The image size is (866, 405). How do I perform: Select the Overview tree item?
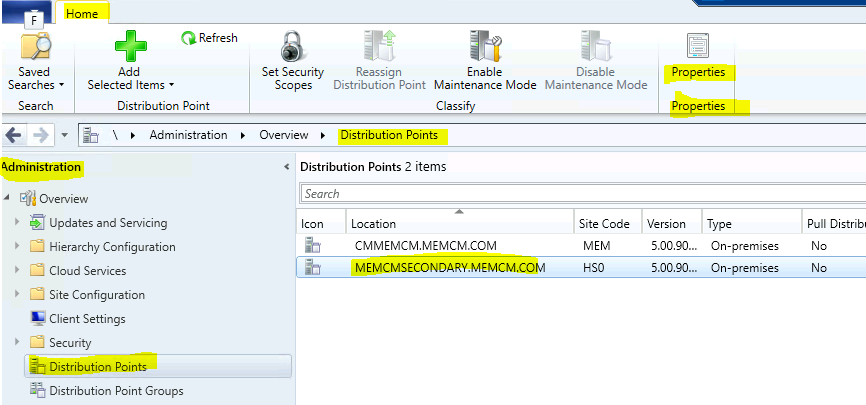(64, 198)
